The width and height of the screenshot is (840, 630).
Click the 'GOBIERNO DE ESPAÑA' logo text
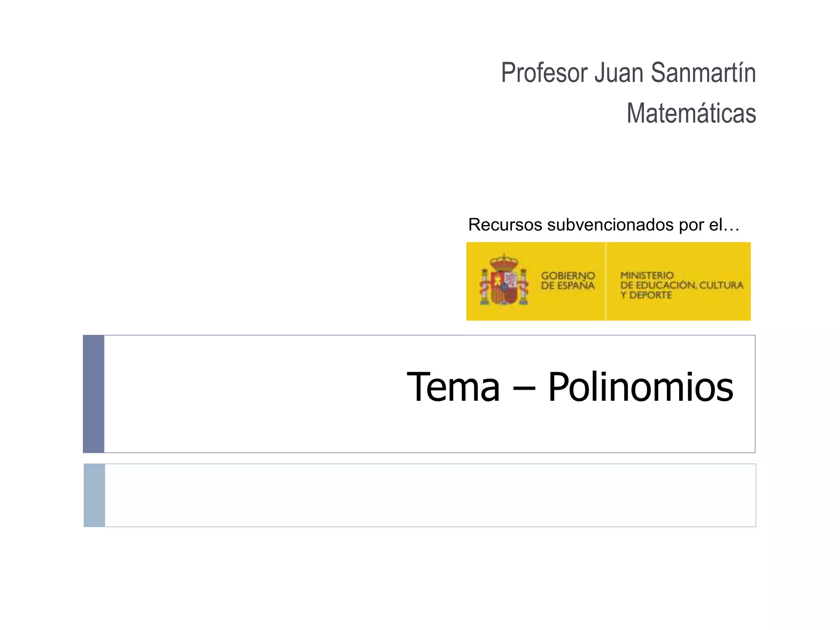(x=568, y=281)
